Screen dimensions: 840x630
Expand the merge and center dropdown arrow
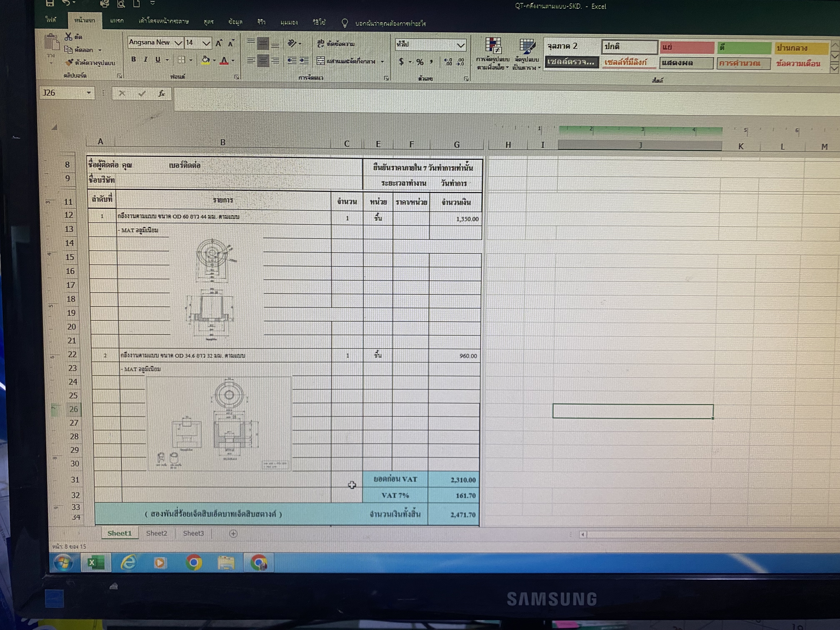[382, 61]
